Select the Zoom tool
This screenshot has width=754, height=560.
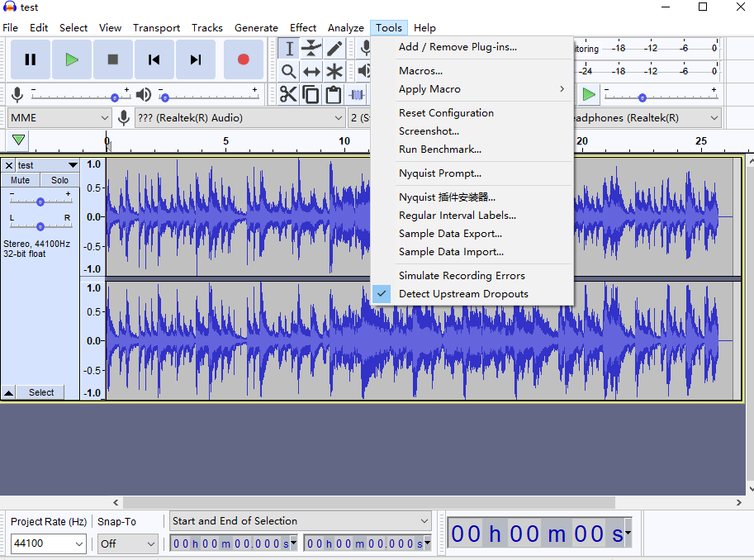point(289,71)
